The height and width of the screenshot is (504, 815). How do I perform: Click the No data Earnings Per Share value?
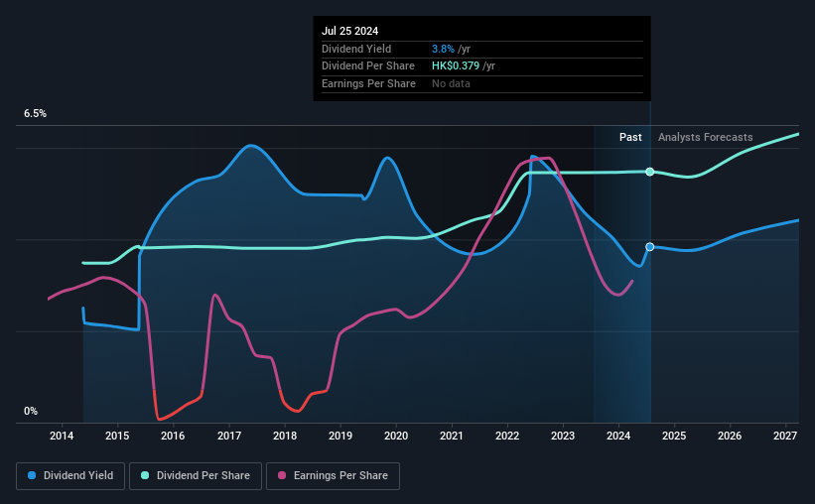pyautogui.click(x=451, y=83)
